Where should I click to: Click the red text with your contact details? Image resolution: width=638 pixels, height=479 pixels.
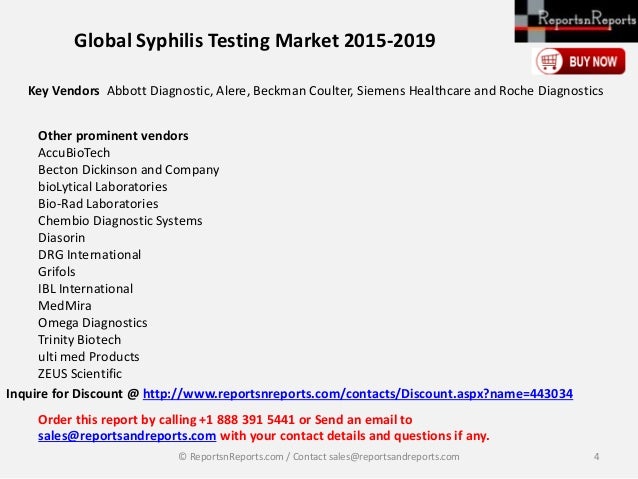coord(355,435)
